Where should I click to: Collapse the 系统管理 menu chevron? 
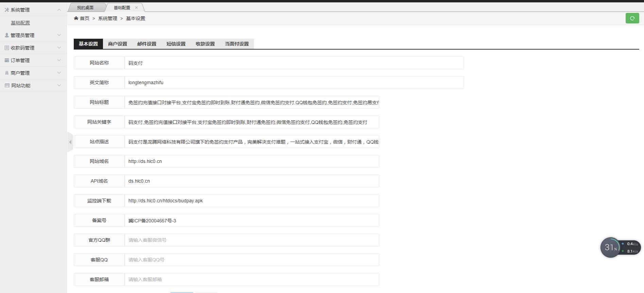[x=59, y=10]
